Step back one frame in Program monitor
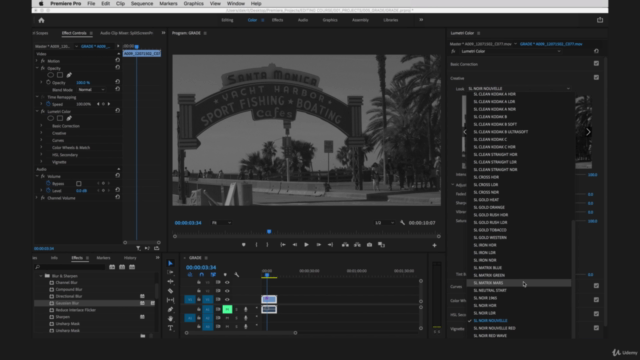The image size is (640, 360). pyautogui.click(x=295, y=245)
